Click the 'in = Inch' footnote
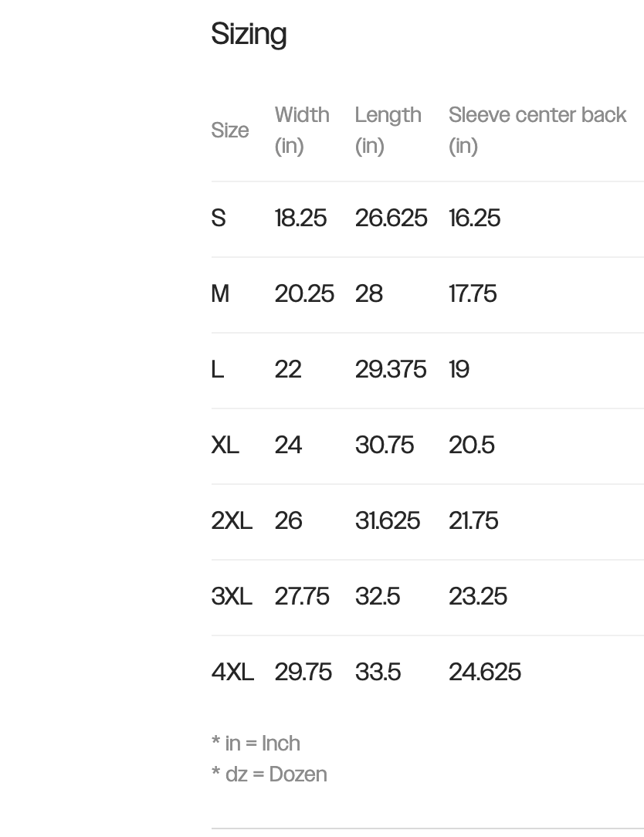This screenshot has height=837, width=644. click(256, 744)
